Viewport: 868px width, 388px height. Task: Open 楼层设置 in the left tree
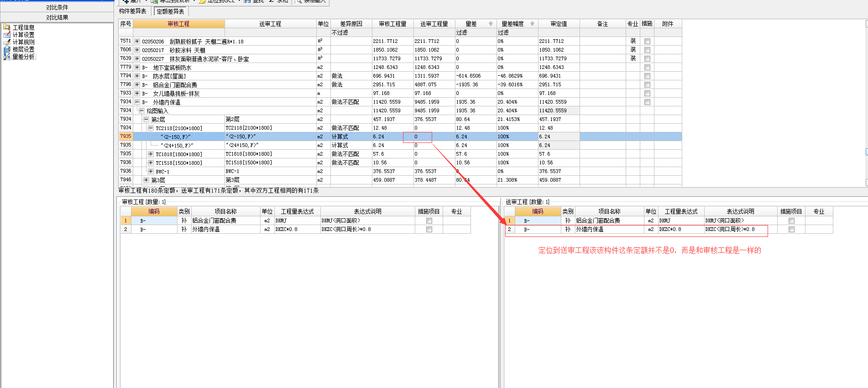23,49
